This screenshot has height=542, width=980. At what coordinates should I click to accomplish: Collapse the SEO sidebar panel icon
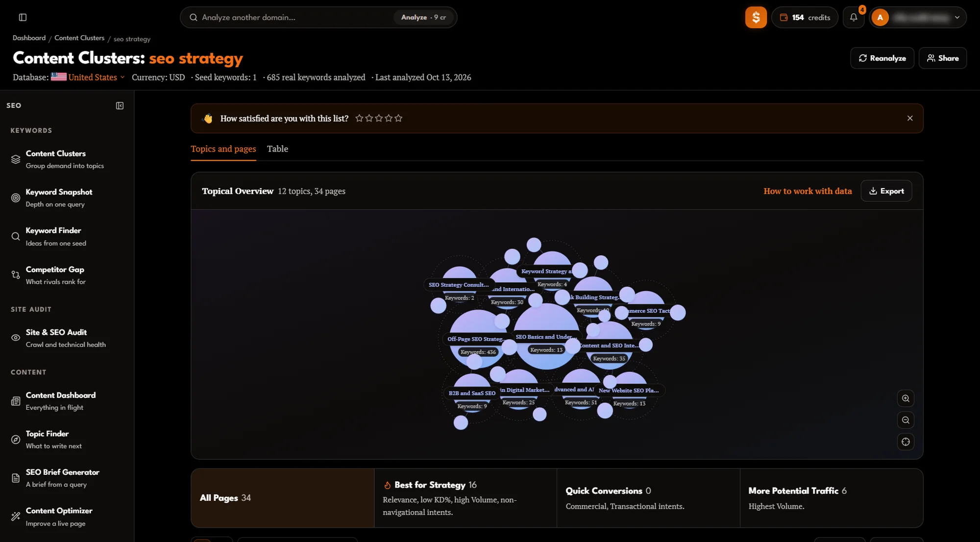point(120,106)
